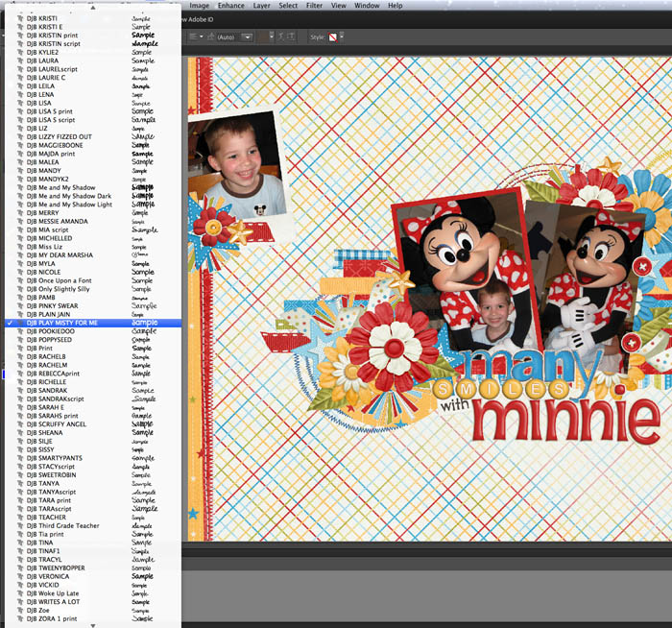Open the Style picker dropdown arrow
The width and height of the screenshot is (672, 628).
[342, 36]
